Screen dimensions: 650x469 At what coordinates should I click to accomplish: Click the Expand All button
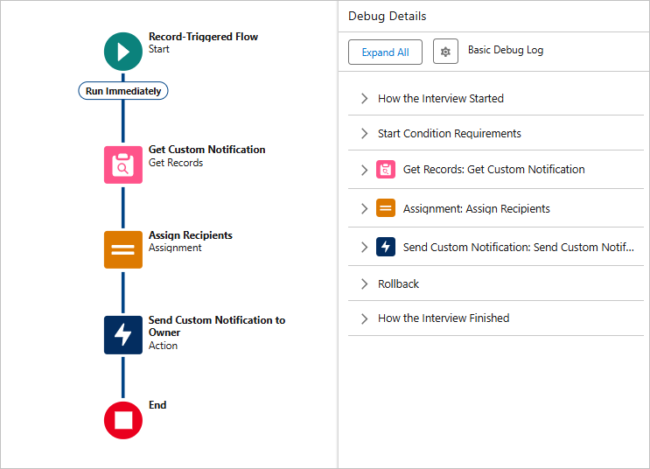click(x=385, y=52)
